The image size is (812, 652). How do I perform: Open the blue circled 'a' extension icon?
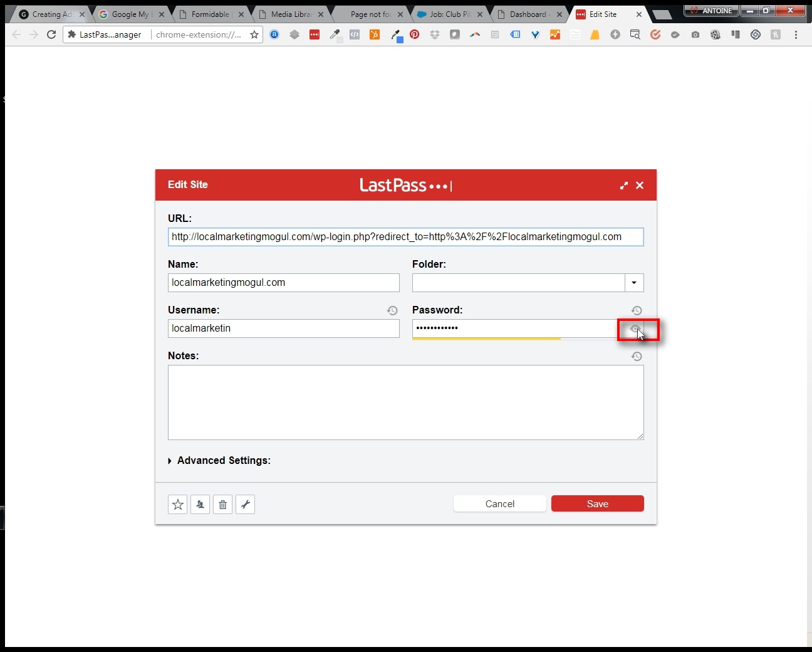(274, 35)
